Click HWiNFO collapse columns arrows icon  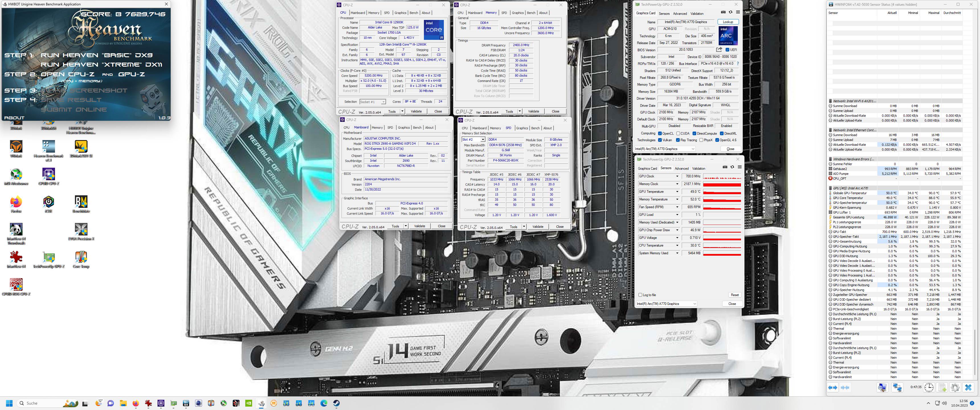(845, 388)
